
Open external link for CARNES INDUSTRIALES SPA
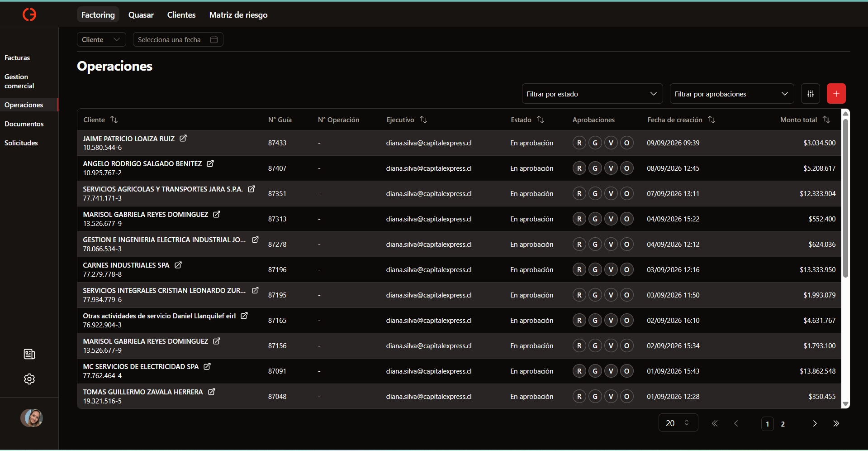[178, 265]
